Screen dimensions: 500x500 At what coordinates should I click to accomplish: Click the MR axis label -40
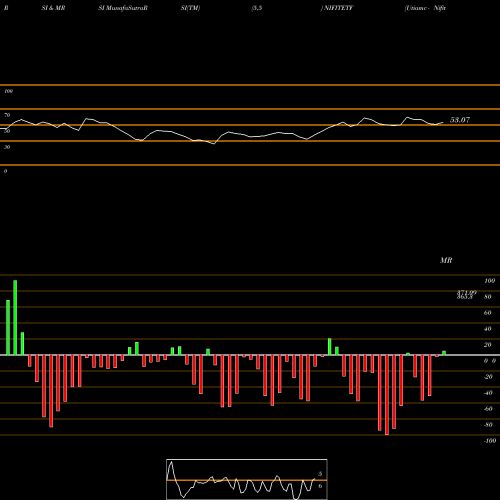click(488, 393)
